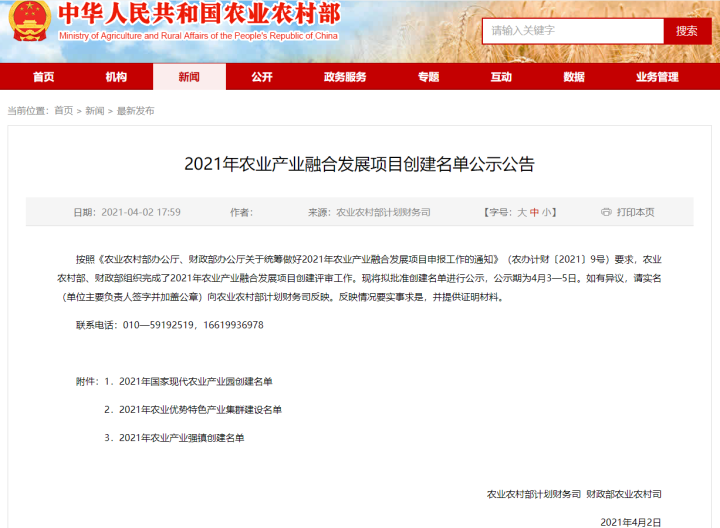
Task: Click 首页 in the breadcrumb
Action: (63, 111)
